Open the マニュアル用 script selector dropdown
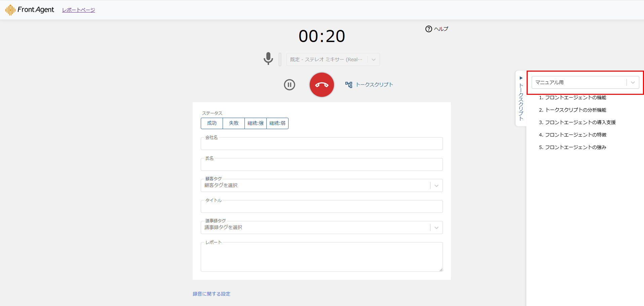 coord(633,82)
